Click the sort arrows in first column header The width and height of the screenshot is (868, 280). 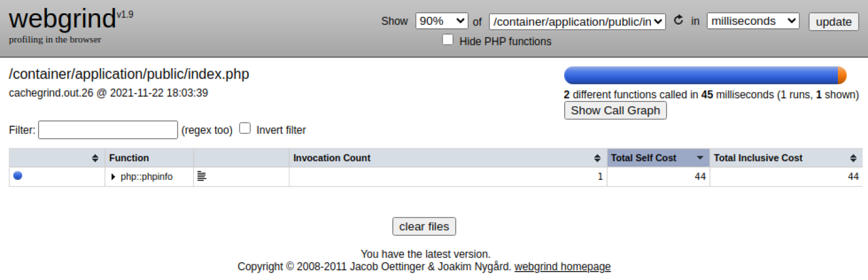95,158
